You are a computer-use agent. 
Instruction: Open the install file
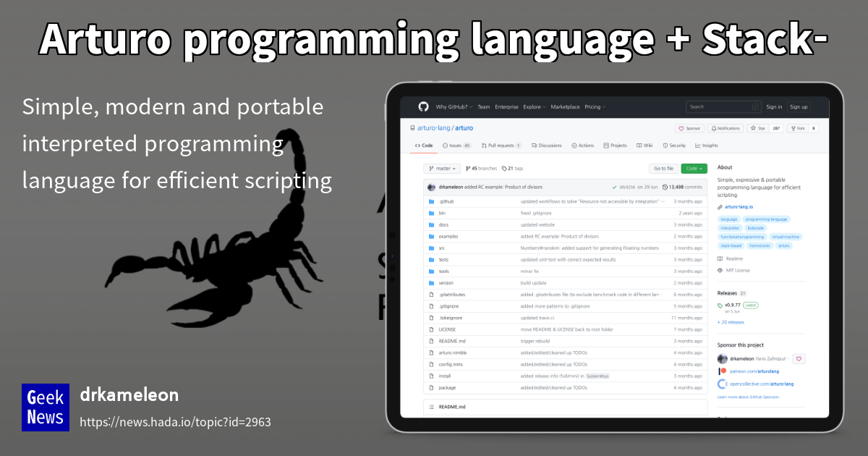click(x=444, y=376)
